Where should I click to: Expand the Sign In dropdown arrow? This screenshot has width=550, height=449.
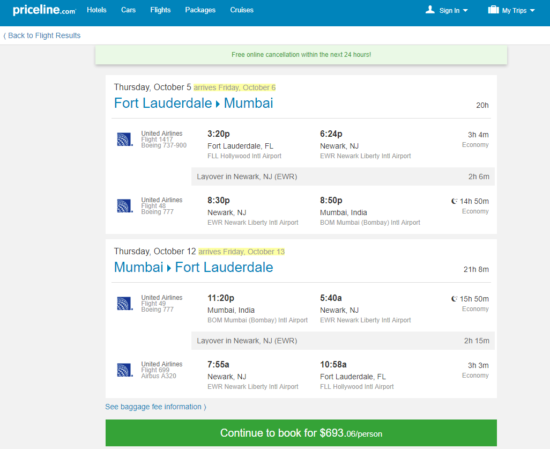[x=465, y=11]
